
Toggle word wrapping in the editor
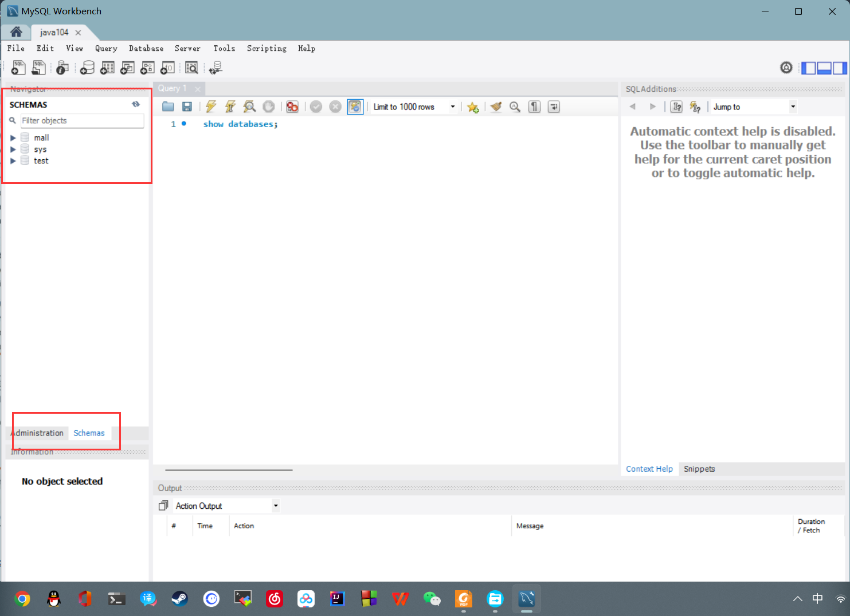coord(554,107)
